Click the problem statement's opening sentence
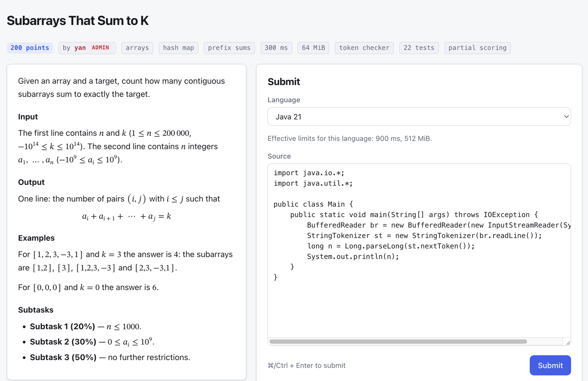The image size is (588, 381). [121, 87]
